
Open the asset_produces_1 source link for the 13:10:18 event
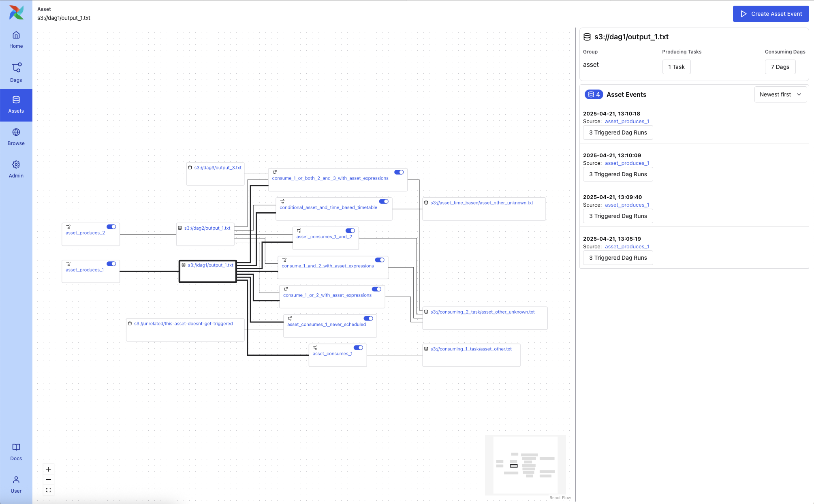click(x=627, y=122)
